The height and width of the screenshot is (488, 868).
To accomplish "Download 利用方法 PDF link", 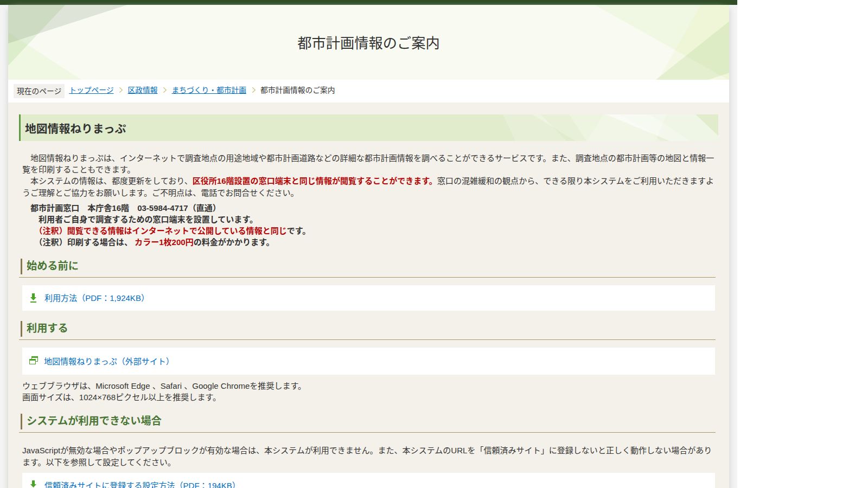I will pyautogui.click(x=95, y=298).
